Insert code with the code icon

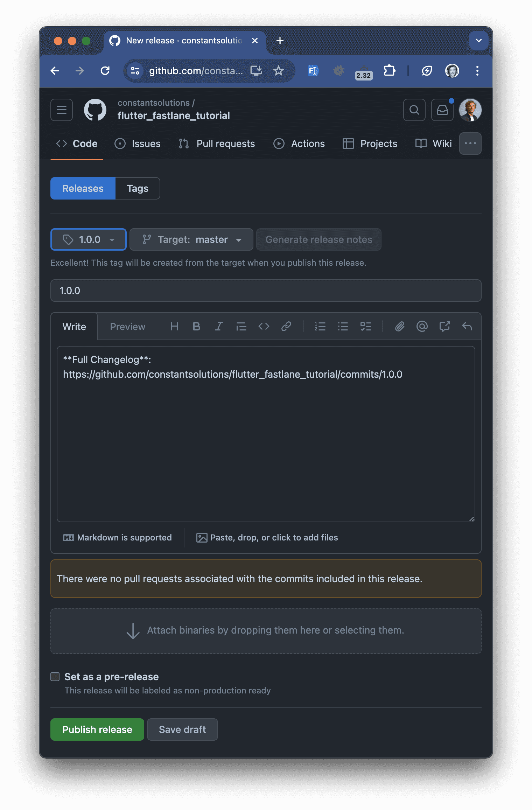[264, 327]
